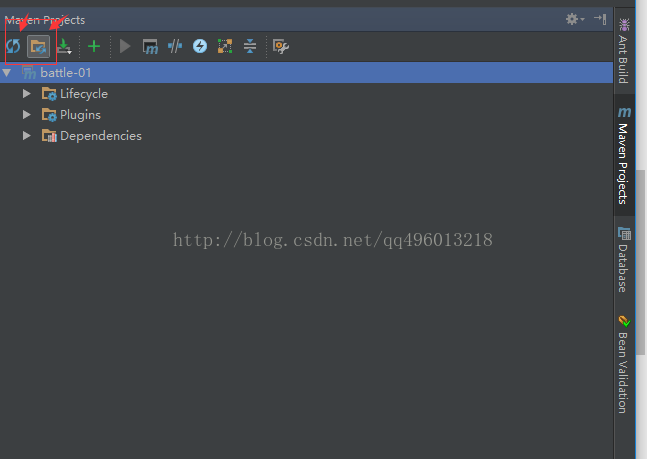Execute Maven goal icon

tap(150, 46)
